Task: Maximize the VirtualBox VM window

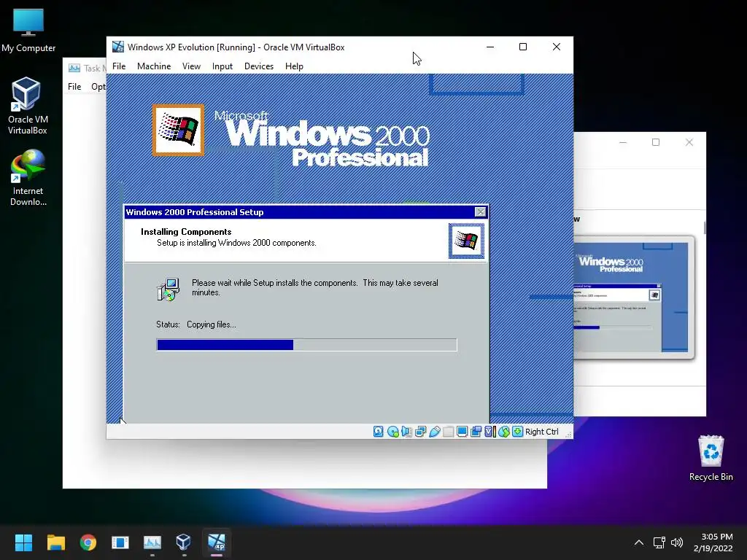Action: click(522, 47)
